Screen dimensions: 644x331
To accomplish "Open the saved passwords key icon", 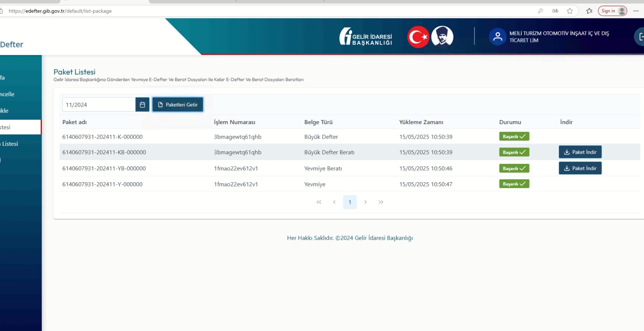I will (x=540, y=11).
